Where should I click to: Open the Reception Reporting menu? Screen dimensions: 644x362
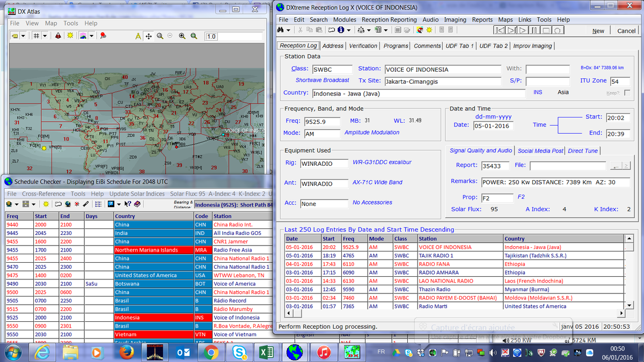389,20
